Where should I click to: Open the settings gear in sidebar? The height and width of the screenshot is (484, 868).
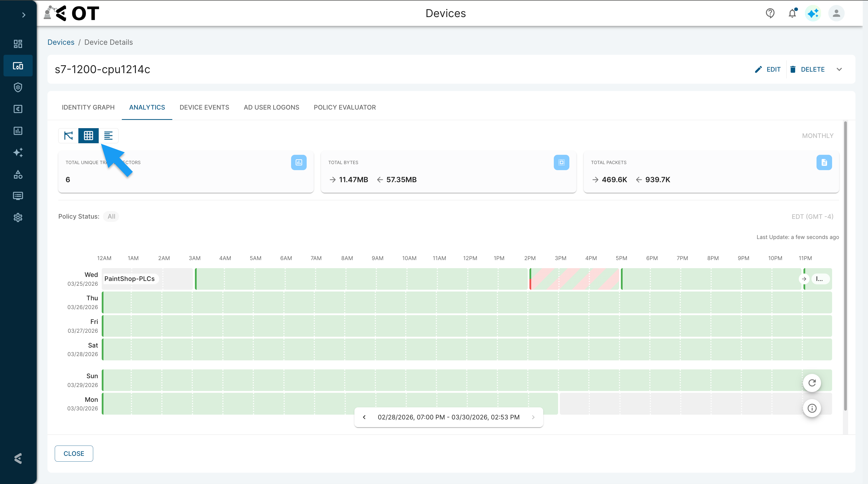point(18,217)
